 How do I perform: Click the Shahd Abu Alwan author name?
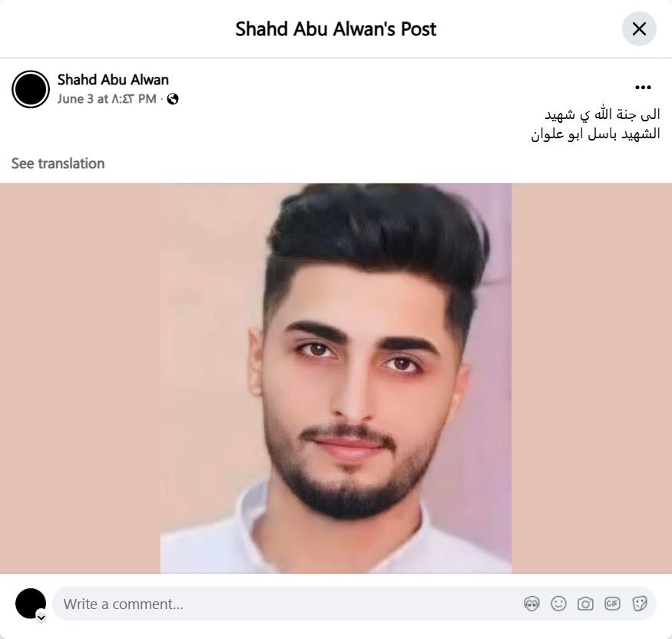113,80
